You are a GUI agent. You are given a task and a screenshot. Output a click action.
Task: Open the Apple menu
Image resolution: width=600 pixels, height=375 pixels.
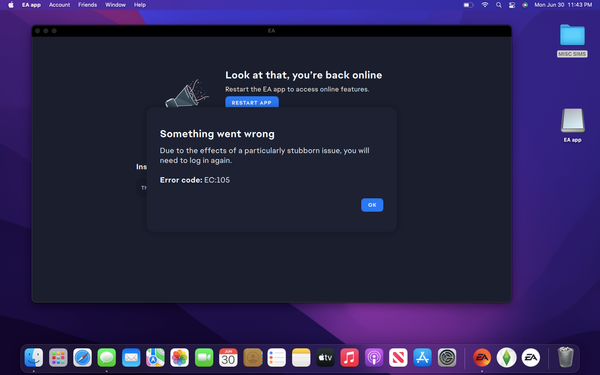coord(11,5)
